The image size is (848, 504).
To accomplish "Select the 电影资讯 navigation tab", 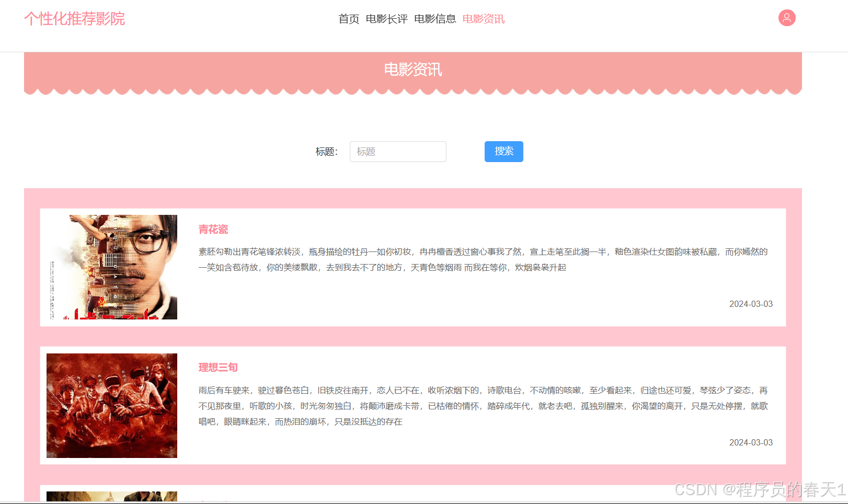I will [484, 19].
